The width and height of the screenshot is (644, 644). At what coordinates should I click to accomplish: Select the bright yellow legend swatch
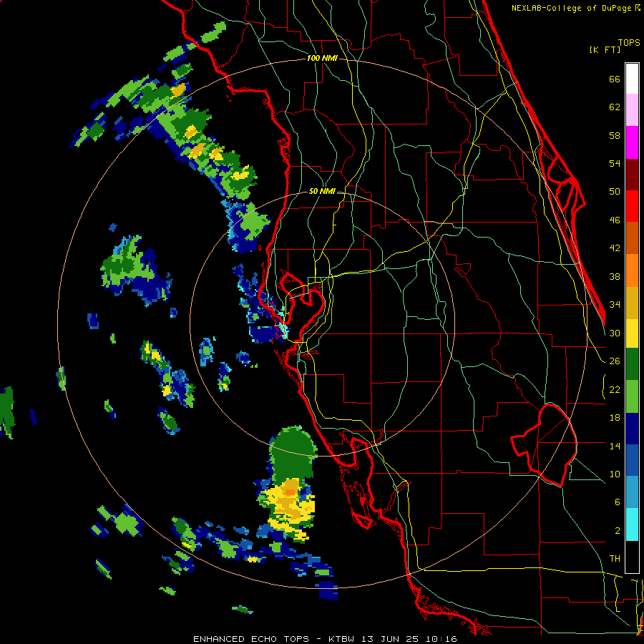tap(632, 333)
